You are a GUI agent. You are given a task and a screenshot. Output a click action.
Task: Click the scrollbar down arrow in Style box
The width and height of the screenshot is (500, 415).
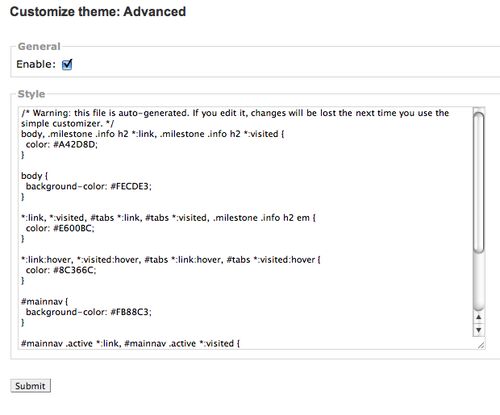[x=479, y=330]
